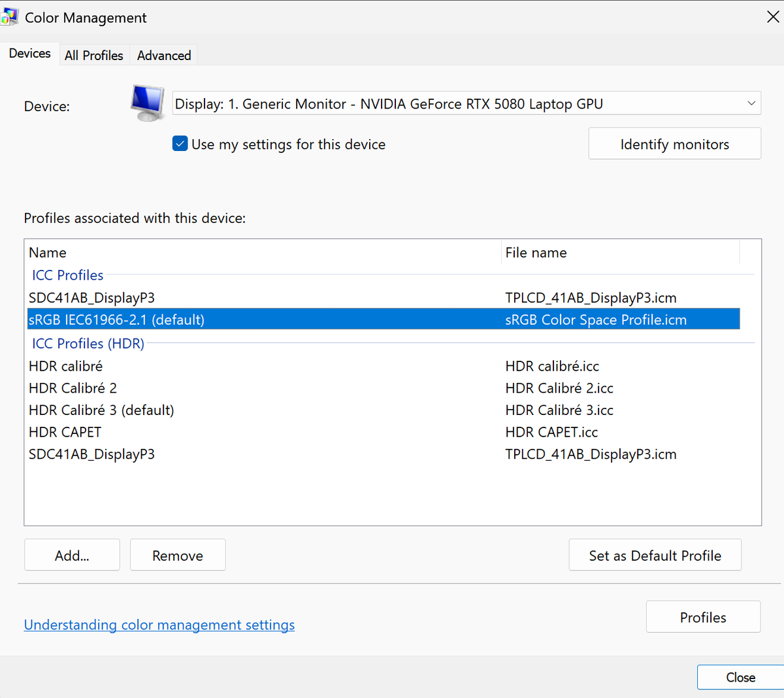This screenshot has height=698, width=784.
Task: Click the File name column header
Action: pos(621,252)
